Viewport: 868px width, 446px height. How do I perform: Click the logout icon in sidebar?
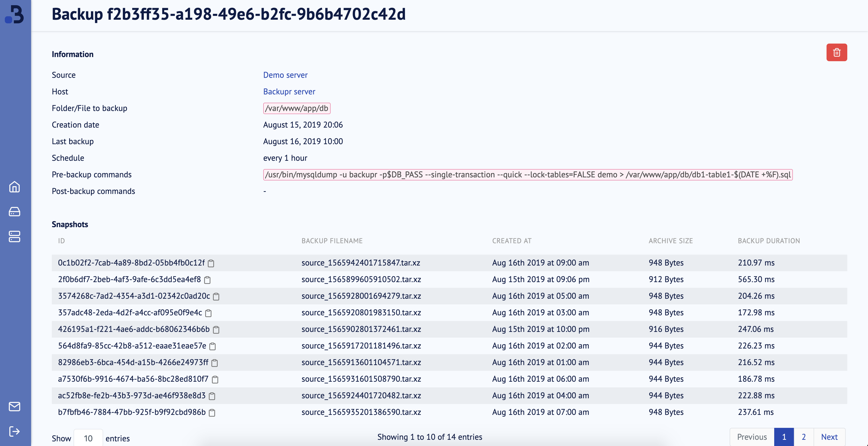click(x=15, y=431)
